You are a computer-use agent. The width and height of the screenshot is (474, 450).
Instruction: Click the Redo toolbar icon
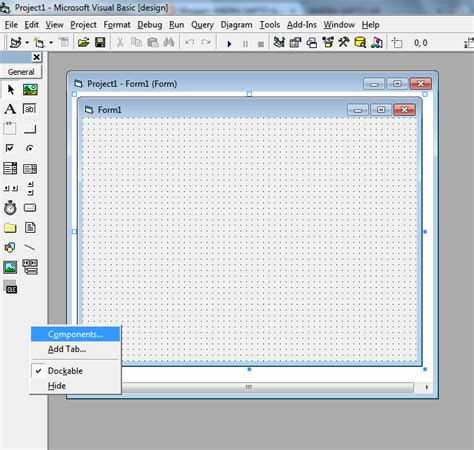pos(206,42)
